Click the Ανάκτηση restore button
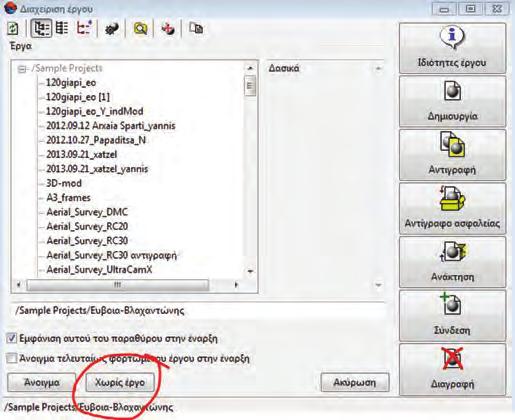This screenshot has width=515, height=420. coord(452,262)
